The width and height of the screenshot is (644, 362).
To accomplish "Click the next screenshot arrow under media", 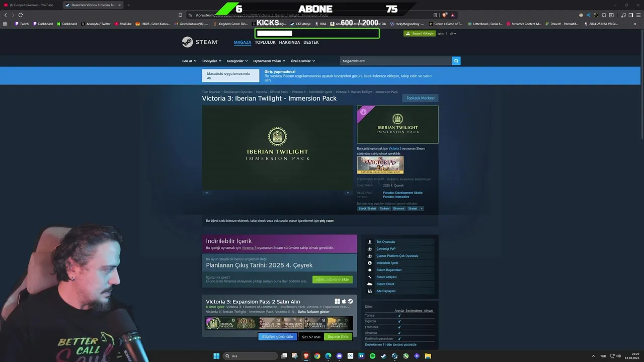I will tap(348, 193).
